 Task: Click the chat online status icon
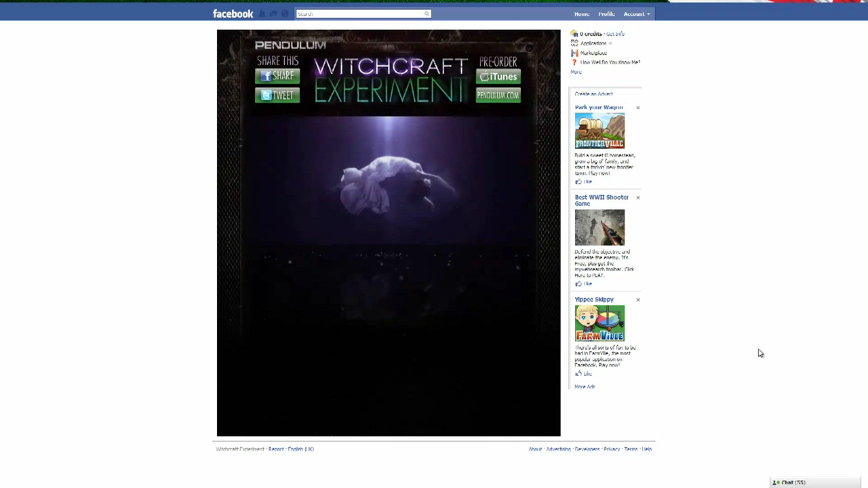pyautogui.click(x=776, y=483)
